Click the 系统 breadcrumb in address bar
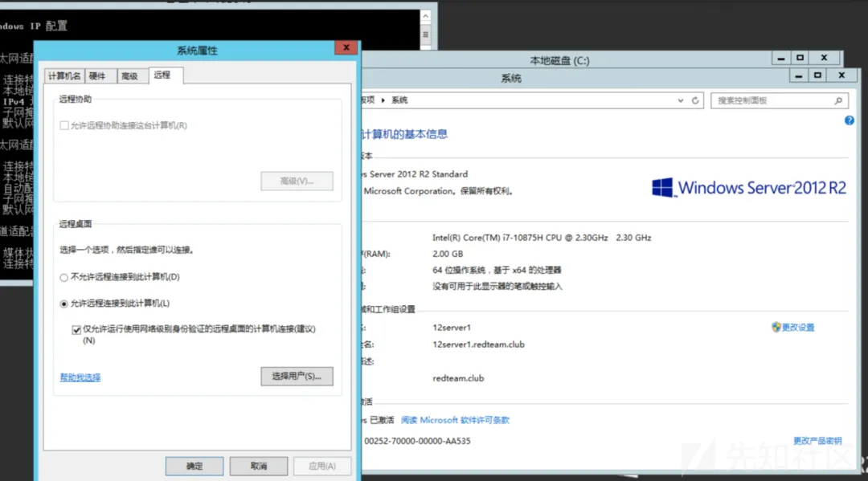The width and height of the screenshot is (868, 481). [x=399, y=100]
